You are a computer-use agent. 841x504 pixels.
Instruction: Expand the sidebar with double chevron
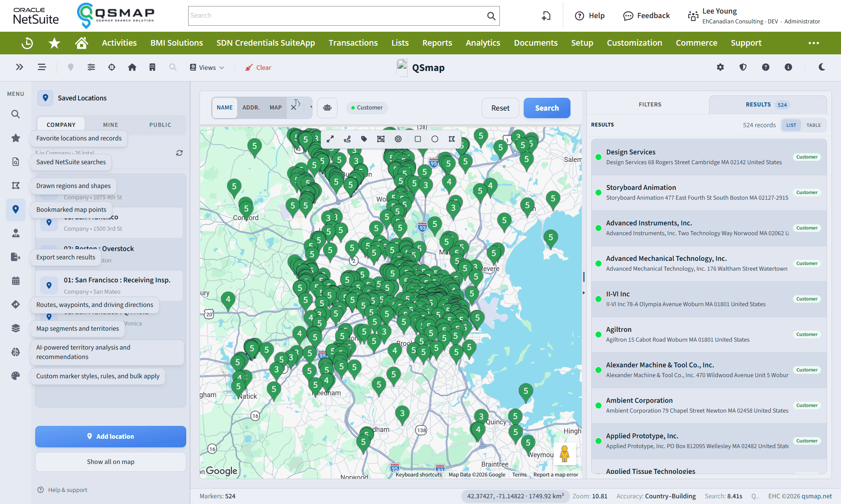coord(20,67)
